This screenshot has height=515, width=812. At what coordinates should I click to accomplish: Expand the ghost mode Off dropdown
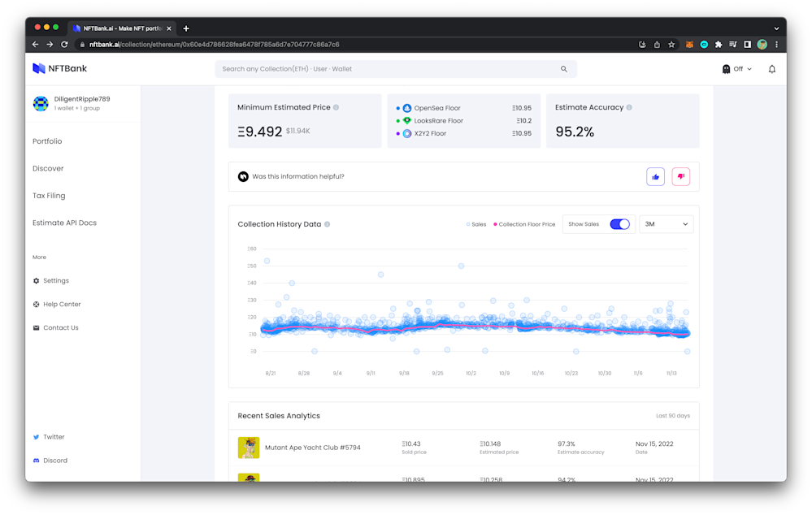point(736,69)
